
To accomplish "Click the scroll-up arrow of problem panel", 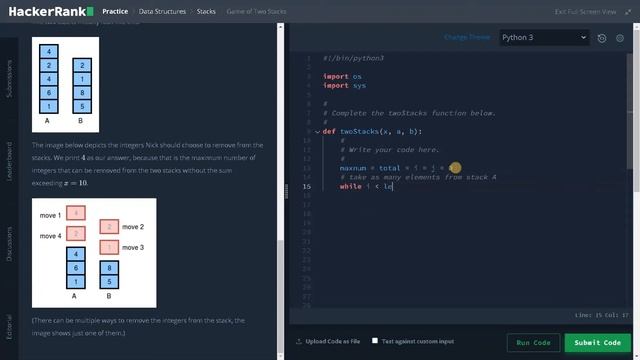I will pos(280,27).
